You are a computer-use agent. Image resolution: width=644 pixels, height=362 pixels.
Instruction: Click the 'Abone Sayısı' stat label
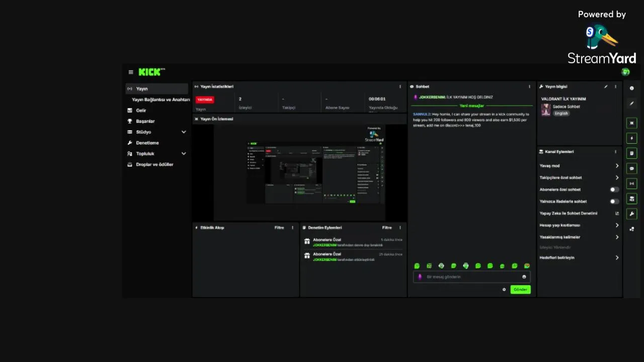pos(337,108)
